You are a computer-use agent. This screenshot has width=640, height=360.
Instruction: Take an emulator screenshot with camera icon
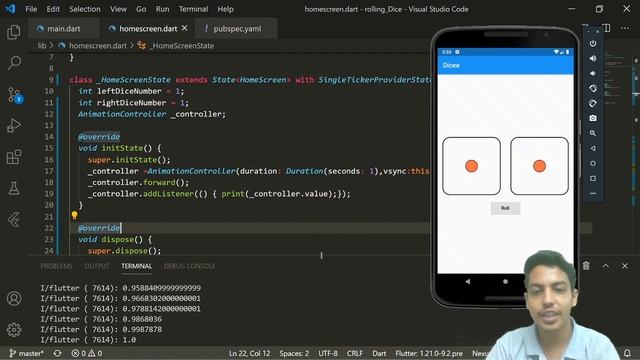593,118
